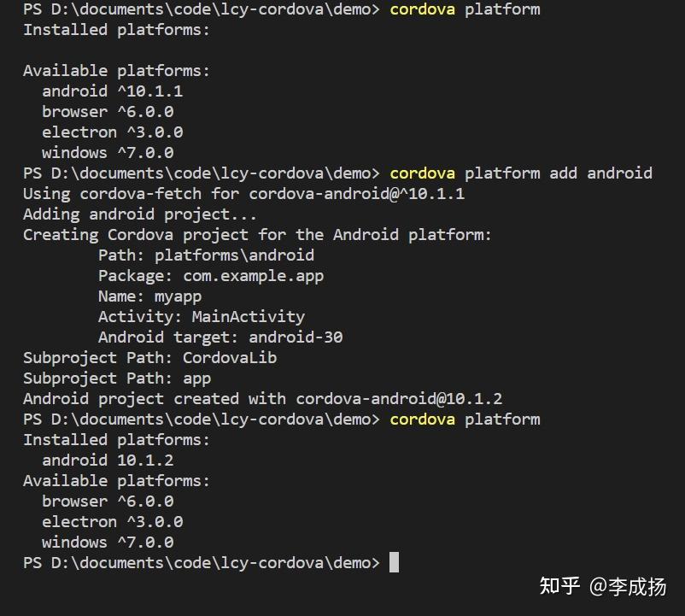This screenshot has height=616, width=685.
Task: Click the "Subproject Path: app" line
Action: coord(117,378)
